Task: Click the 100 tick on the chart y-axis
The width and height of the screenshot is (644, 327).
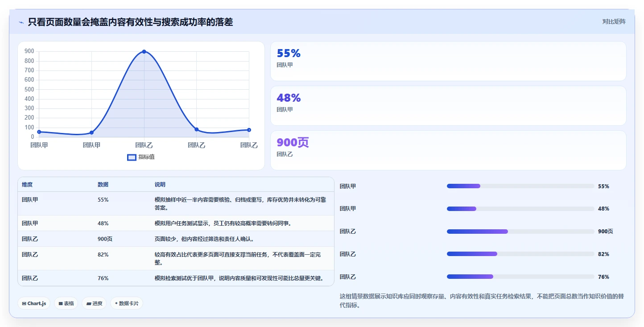Action: (29, 127)
